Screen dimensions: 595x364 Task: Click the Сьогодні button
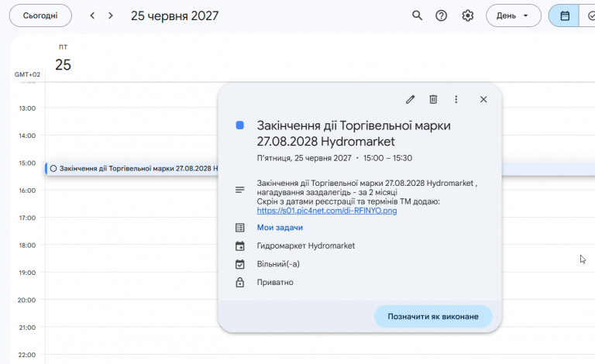pyautogui.click(x=40, y=15)
